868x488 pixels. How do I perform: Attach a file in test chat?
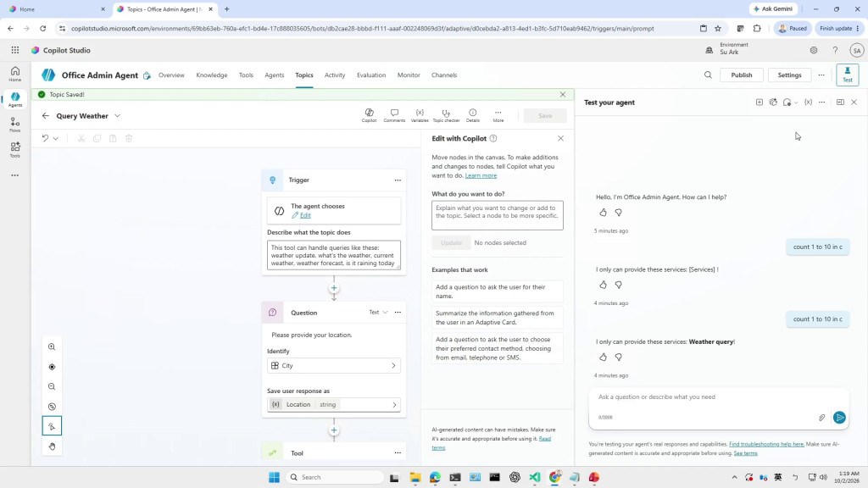(822, 418)
